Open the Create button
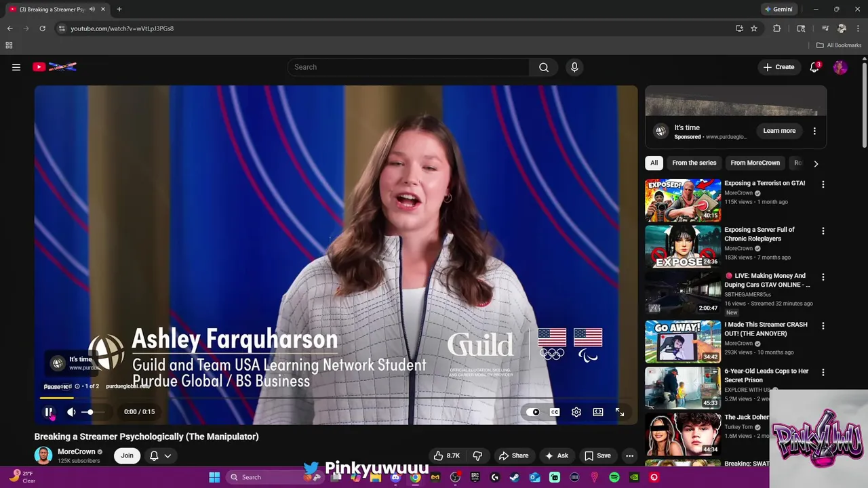Screen dimensions: 868x488 [x=778, y=67]
